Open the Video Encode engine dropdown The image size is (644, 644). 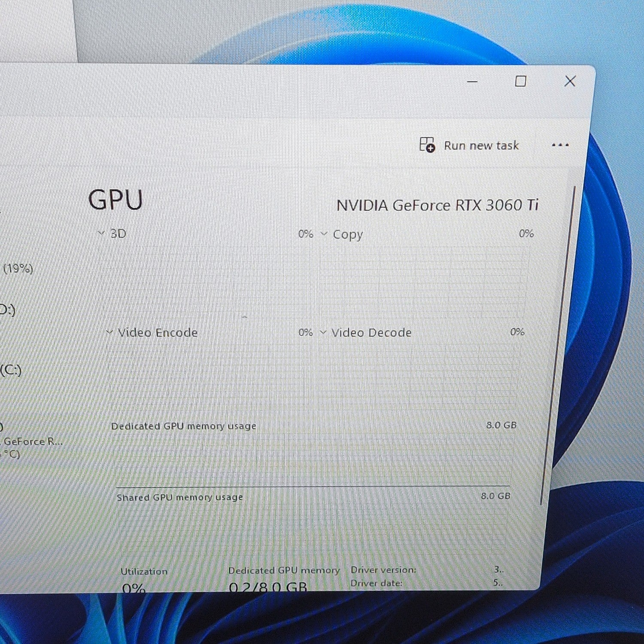(109, 332)
